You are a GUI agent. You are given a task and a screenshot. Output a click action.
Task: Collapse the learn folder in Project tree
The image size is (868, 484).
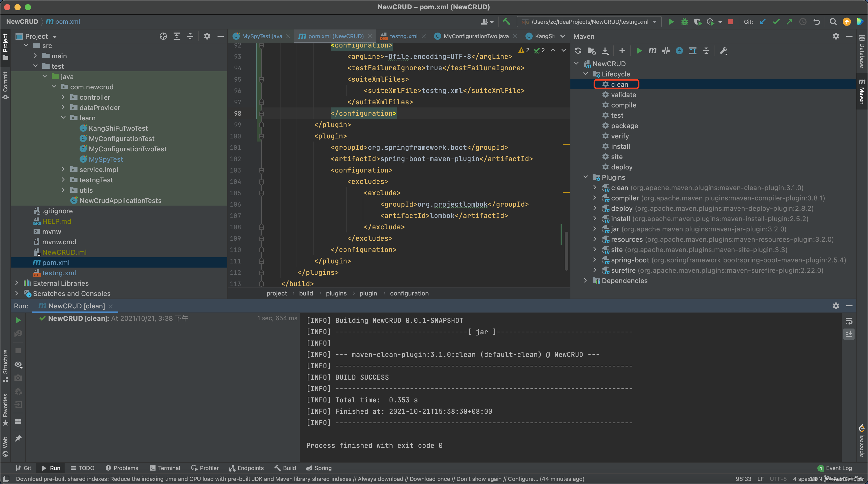tap(63, 118)
